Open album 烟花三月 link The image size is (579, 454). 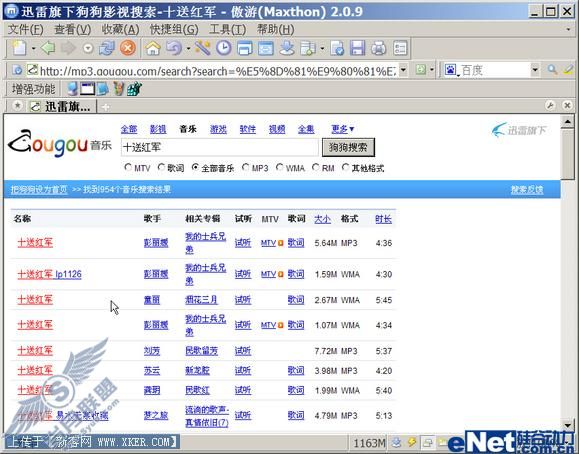point(201,300)
